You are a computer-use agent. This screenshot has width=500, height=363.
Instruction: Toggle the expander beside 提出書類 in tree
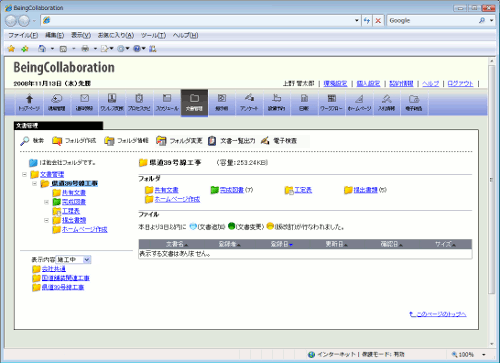46,220
